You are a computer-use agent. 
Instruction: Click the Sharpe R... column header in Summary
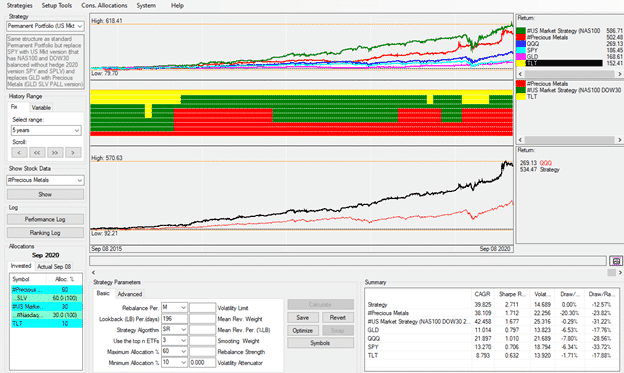click(512, 294)
